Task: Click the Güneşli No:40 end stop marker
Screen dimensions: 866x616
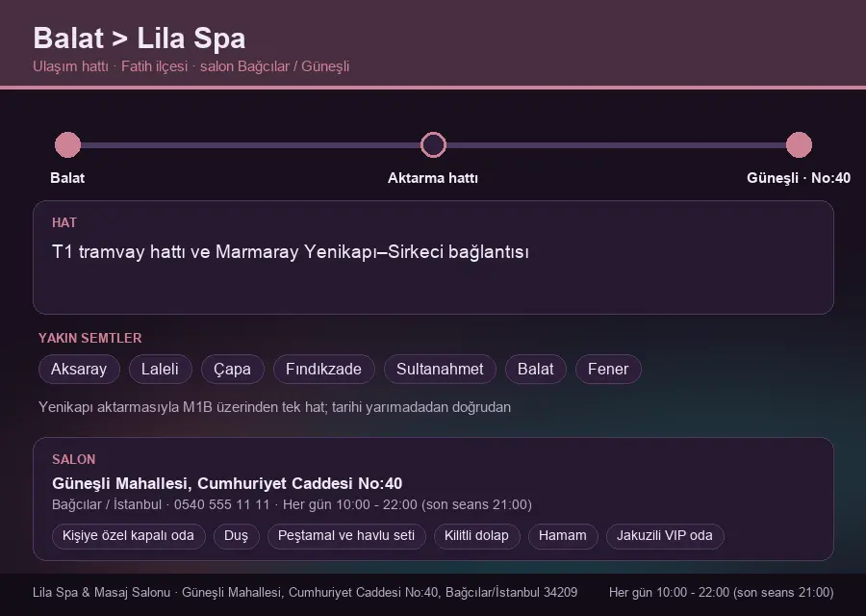Action: pyautogui.click(x=799, y=144)
